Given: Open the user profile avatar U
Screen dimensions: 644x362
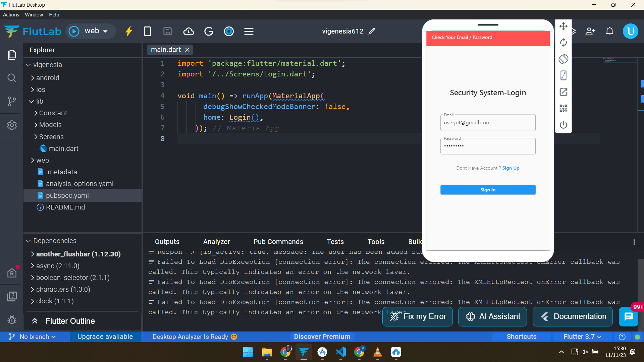Looking at the screenshot, I should coord(631,31).
